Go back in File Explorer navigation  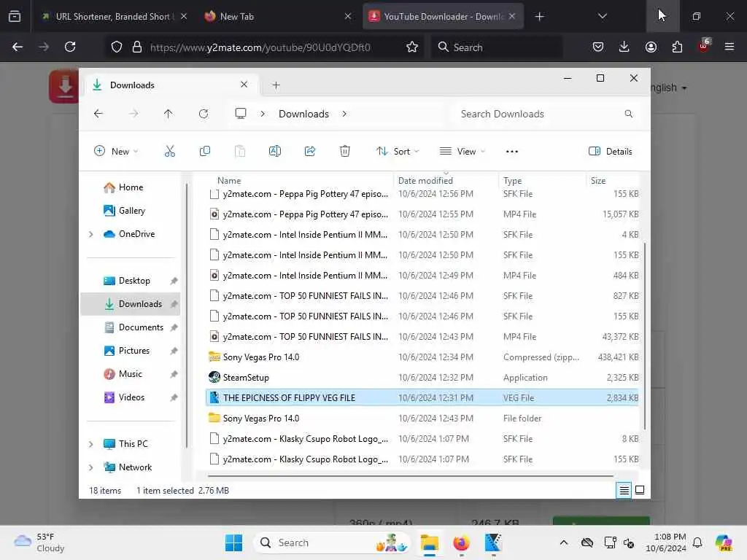[98, 114]
